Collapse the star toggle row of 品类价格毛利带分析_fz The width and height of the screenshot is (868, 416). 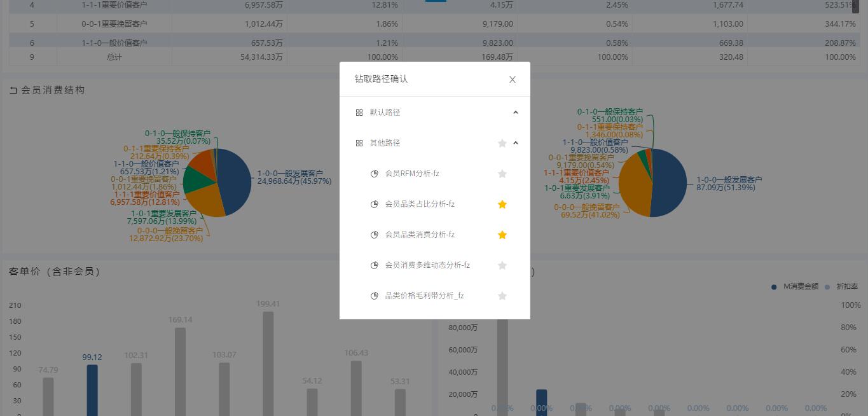click(x=502, y=295)
